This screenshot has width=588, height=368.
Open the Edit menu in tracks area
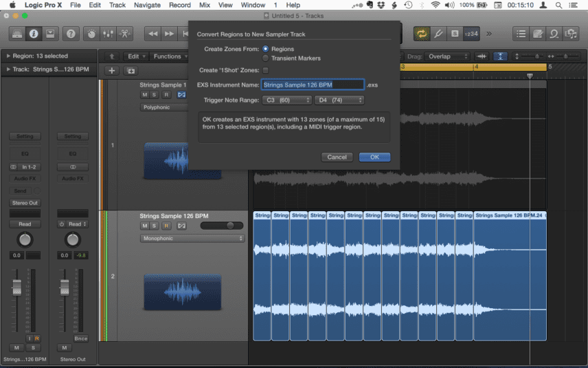(136, 56)
